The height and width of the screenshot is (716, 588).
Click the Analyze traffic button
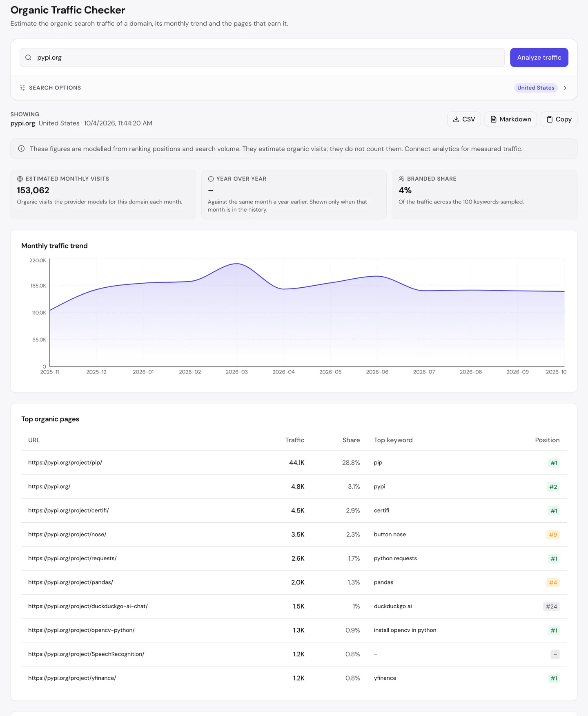[x=539, y=58]
